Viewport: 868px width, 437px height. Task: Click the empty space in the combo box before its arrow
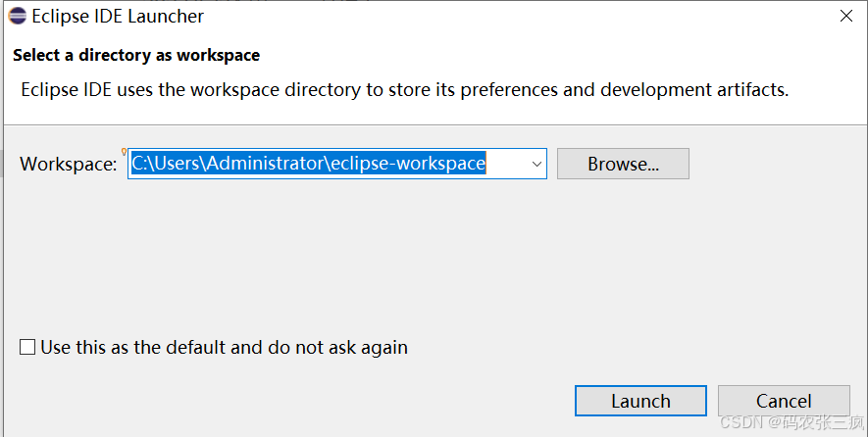click(506, 164)
